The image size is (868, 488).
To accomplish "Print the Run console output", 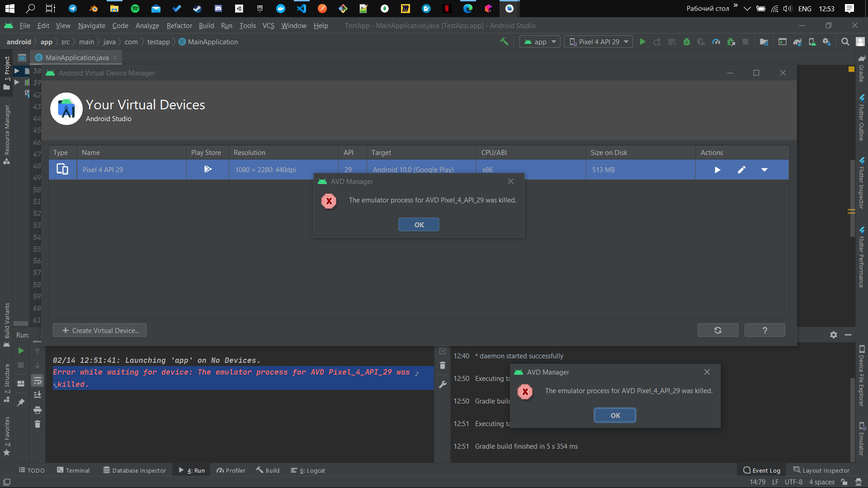I will 38,410.
